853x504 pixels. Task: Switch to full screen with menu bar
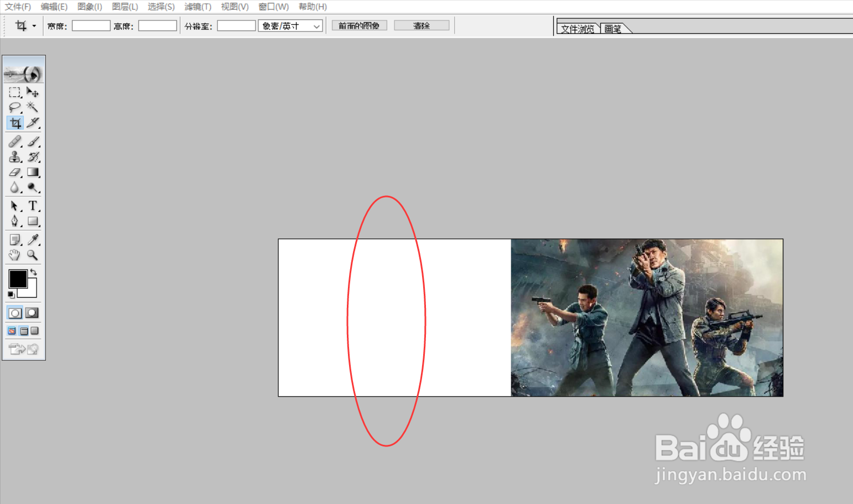24,331
